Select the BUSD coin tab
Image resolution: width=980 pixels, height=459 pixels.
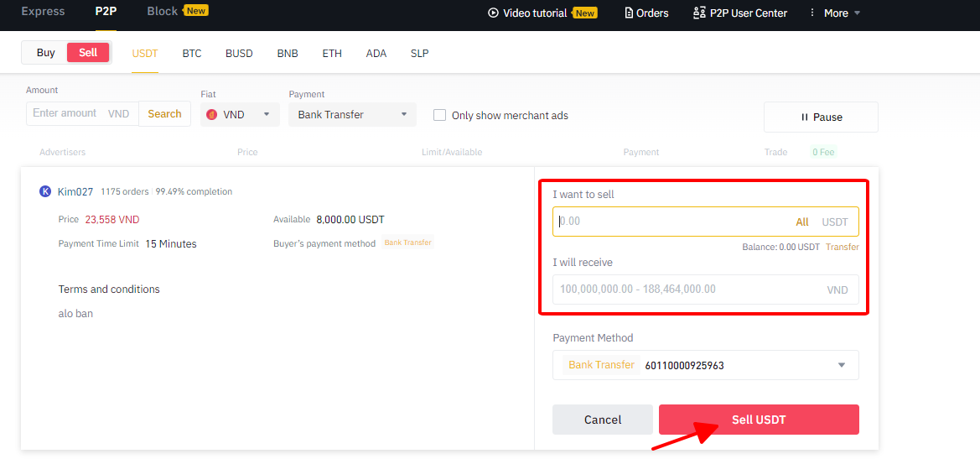pos(240,53)
